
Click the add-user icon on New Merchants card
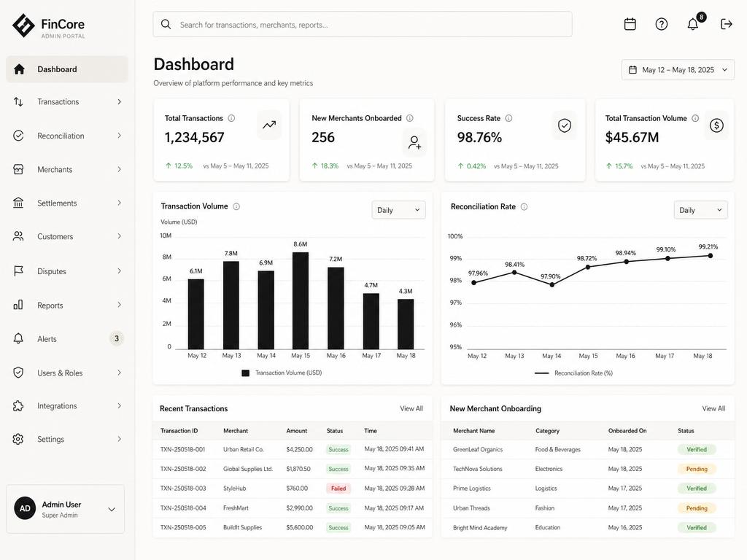pos(414,142)
